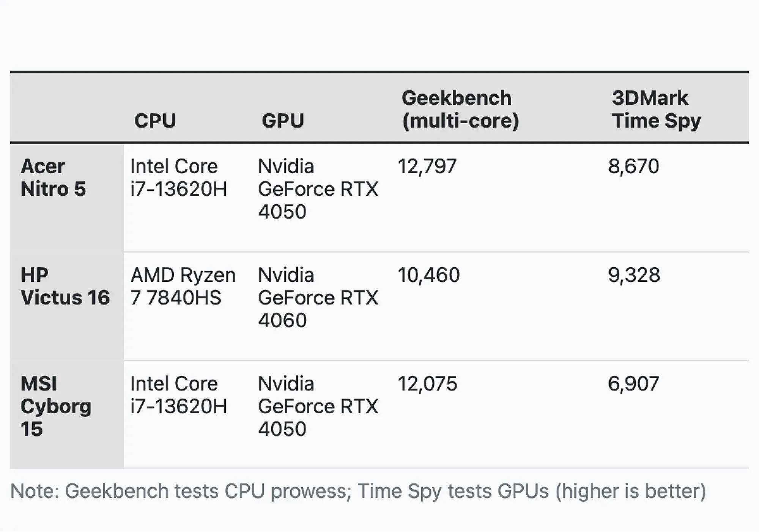Select the AMD Ryzen 7 7840HS cell
Viewport: 759px width, 532px height.
coord(183,286)
